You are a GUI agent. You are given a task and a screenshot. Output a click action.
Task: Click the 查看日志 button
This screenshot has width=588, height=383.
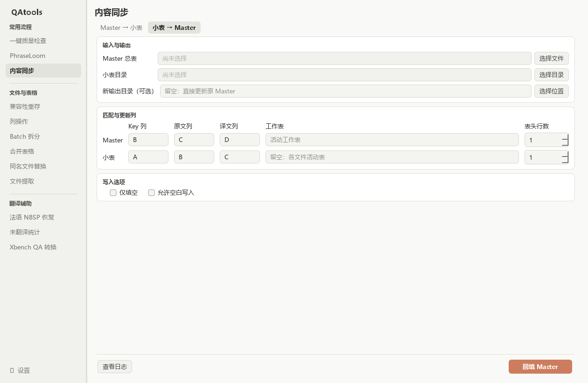(x=115, y=367)
